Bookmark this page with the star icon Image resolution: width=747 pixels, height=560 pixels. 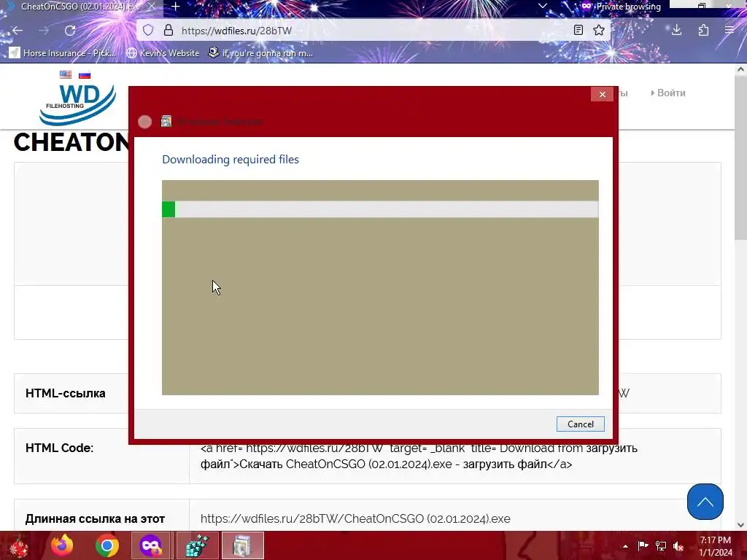[599, 31]
